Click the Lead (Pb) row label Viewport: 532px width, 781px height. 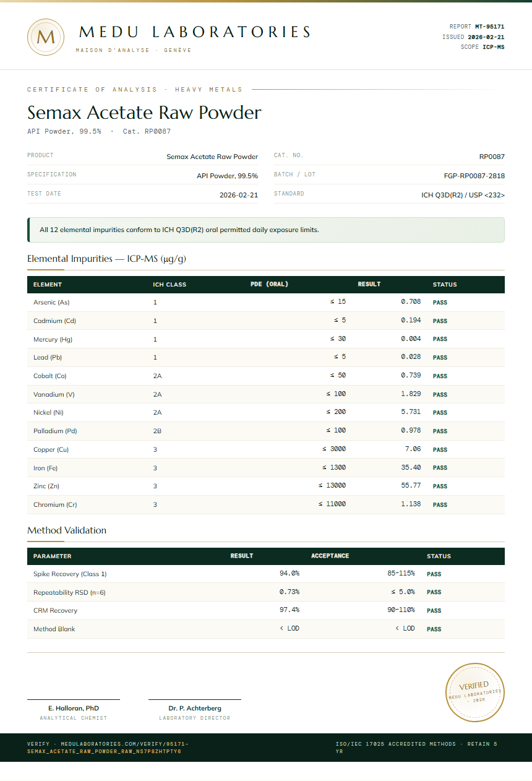coord(48,358)
